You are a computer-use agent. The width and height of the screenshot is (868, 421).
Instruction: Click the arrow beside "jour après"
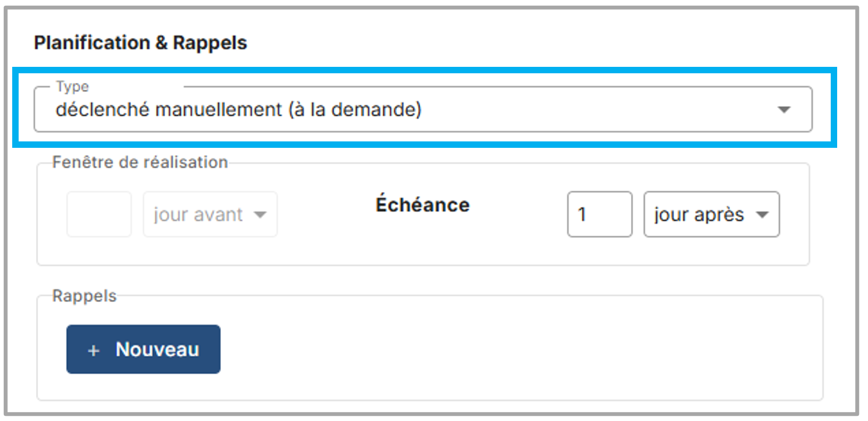(763, 215)
